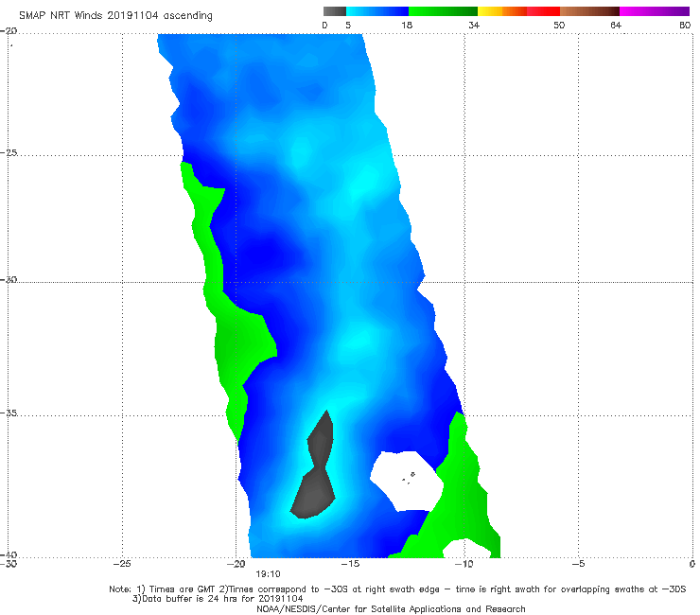700x615 pixels.
Task: Click the 'SMAP NRT Winds 20191104 ascending' title
Action: pos(115,16)
